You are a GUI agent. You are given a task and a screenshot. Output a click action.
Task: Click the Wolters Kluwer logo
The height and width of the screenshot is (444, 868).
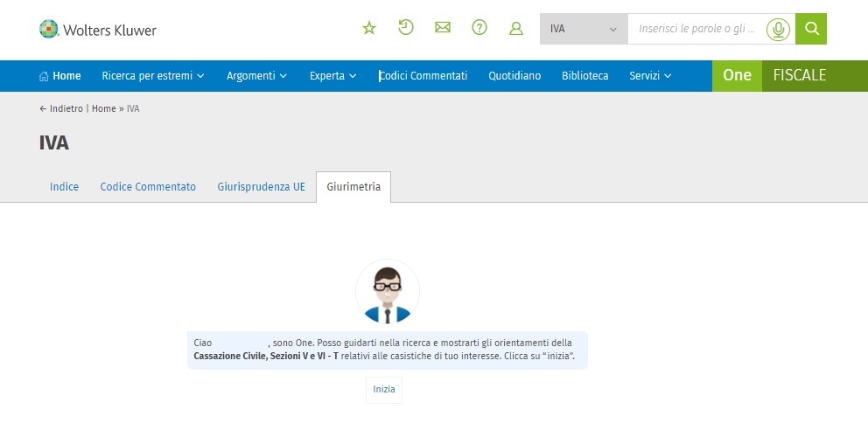98,30
